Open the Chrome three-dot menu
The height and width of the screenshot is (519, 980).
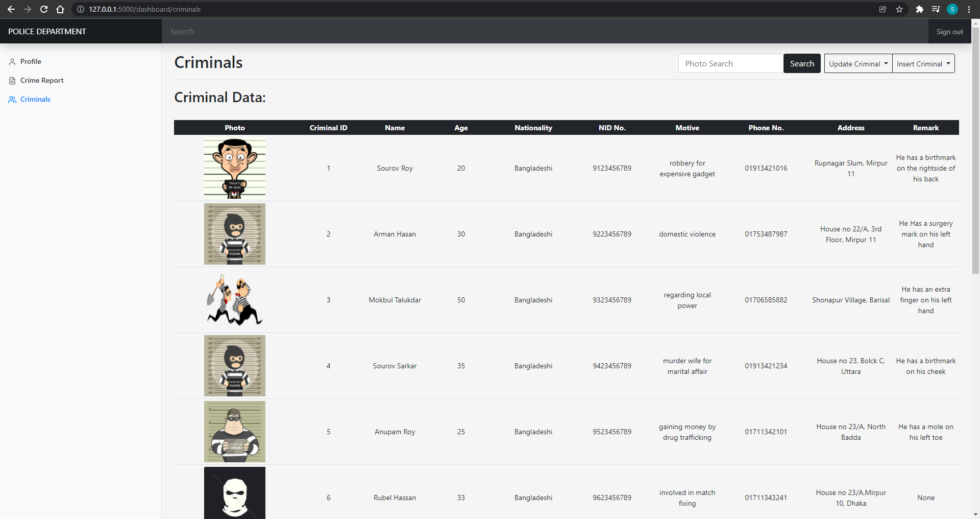(x=969, y=9)
